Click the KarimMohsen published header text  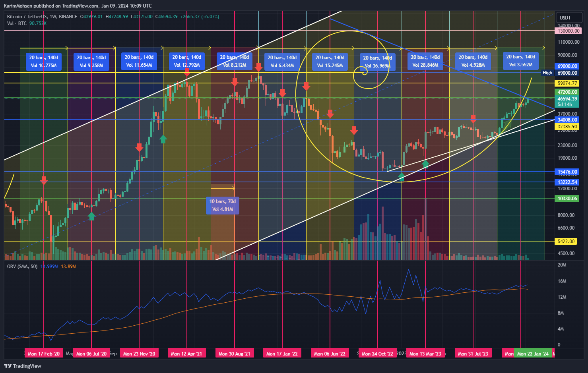point(78,6)
